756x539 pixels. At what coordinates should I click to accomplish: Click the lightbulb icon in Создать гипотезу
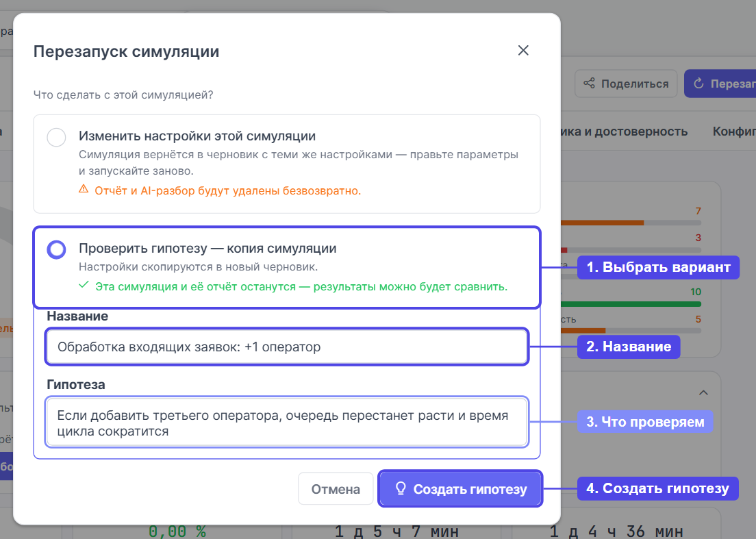click(x=400, y=488)
